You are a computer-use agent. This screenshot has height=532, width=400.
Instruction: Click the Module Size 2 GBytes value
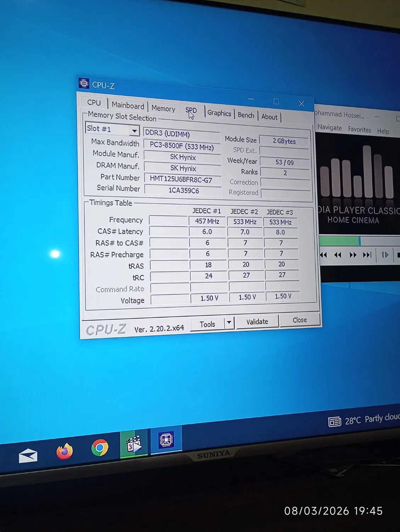click(284, 141)
